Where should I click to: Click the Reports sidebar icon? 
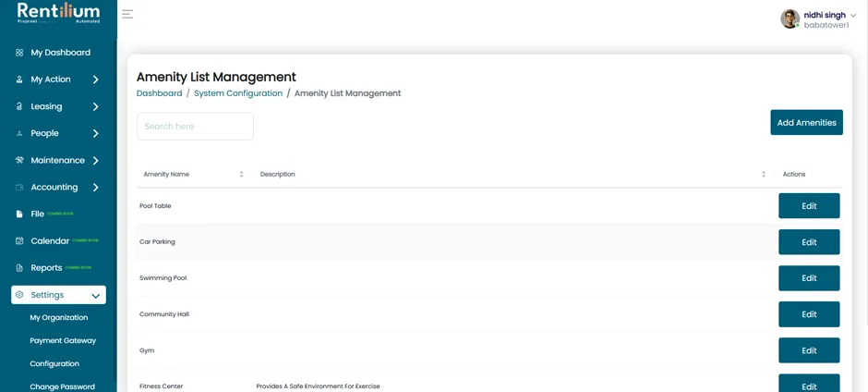click(19, 268)
